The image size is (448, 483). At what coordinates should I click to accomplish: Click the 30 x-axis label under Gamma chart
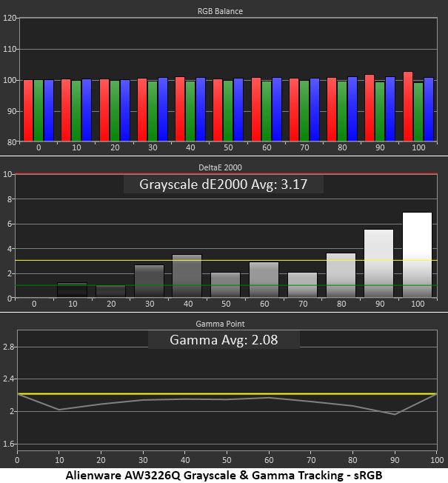pos(143,460)
